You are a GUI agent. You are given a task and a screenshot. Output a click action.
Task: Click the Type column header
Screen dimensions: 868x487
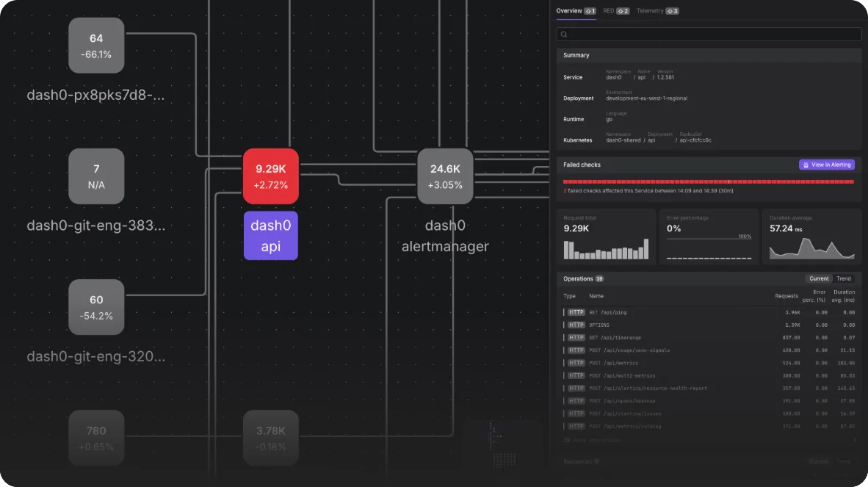pos(569,296)
